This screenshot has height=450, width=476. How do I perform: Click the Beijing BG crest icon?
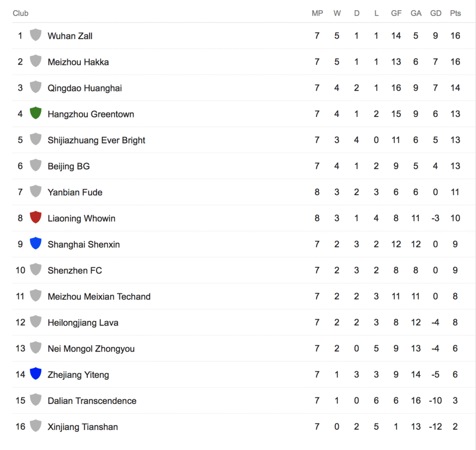35,166
